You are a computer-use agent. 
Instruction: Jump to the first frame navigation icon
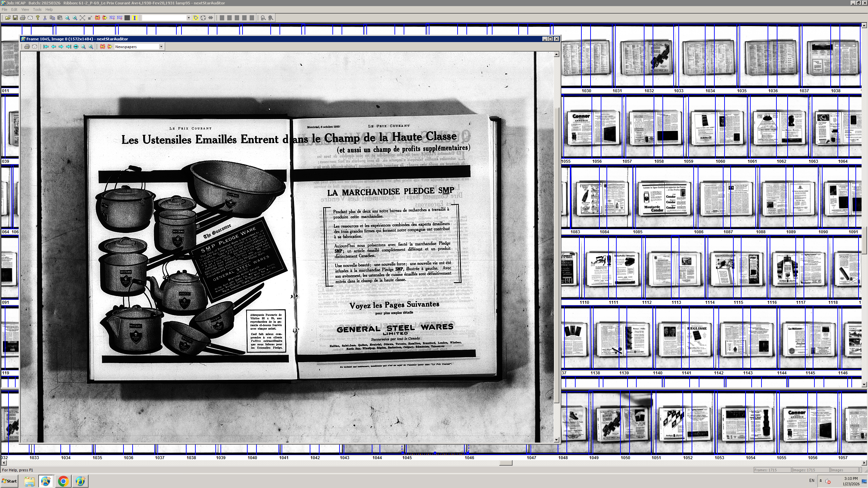tap(46, 46)
